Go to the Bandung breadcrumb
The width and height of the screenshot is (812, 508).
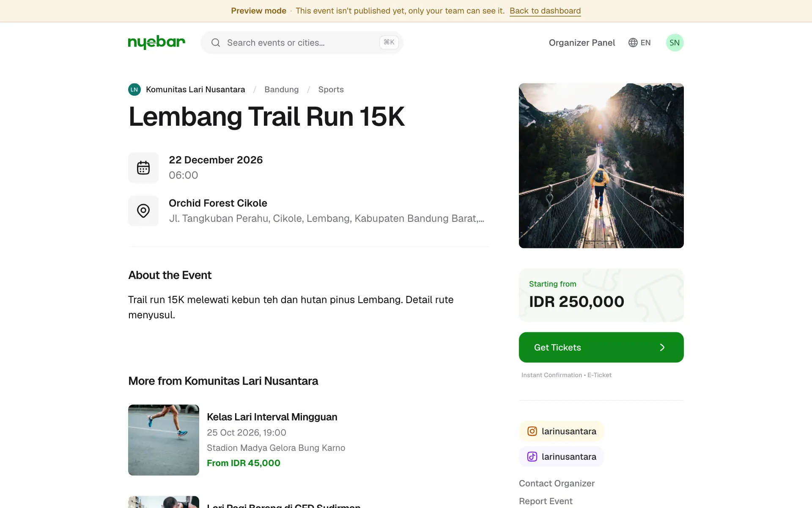282,90
